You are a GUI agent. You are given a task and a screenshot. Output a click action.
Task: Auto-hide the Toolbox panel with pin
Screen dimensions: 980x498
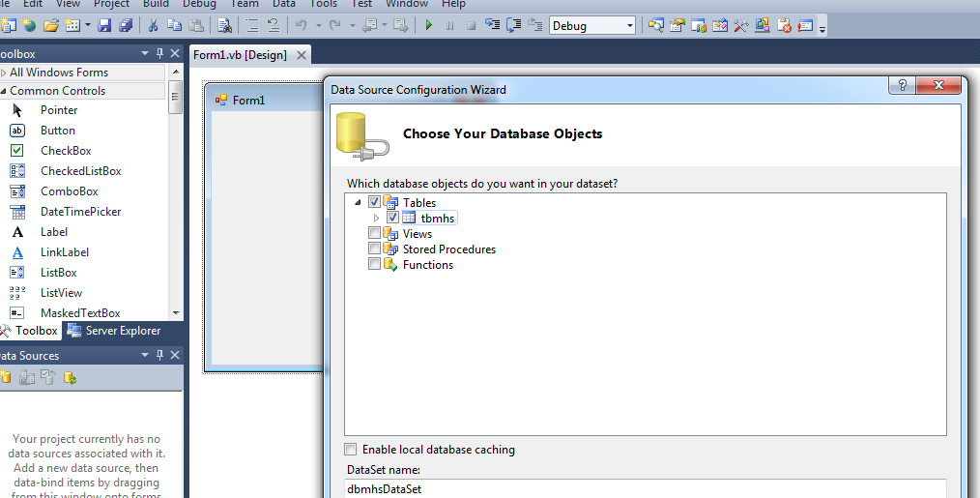point(160,54)
